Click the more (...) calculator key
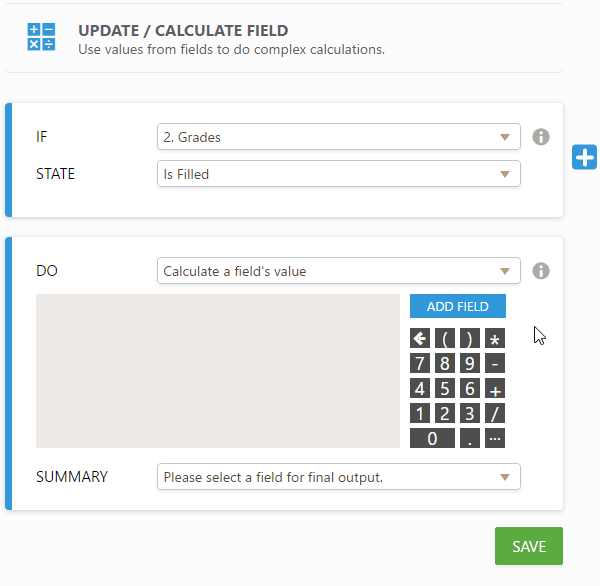The height and width of the screenshot is (586, 600). click(495, 438)
